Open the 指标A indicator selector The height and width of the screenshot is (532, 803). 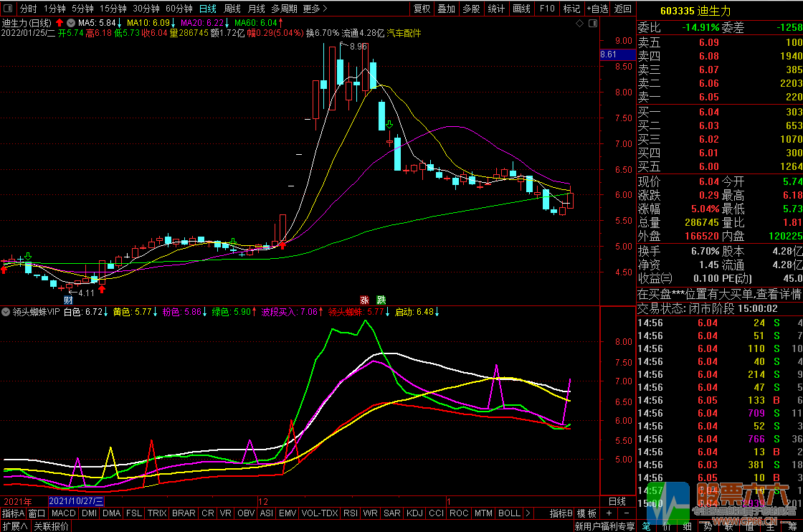pyautogui.click(x=14, y=513)
